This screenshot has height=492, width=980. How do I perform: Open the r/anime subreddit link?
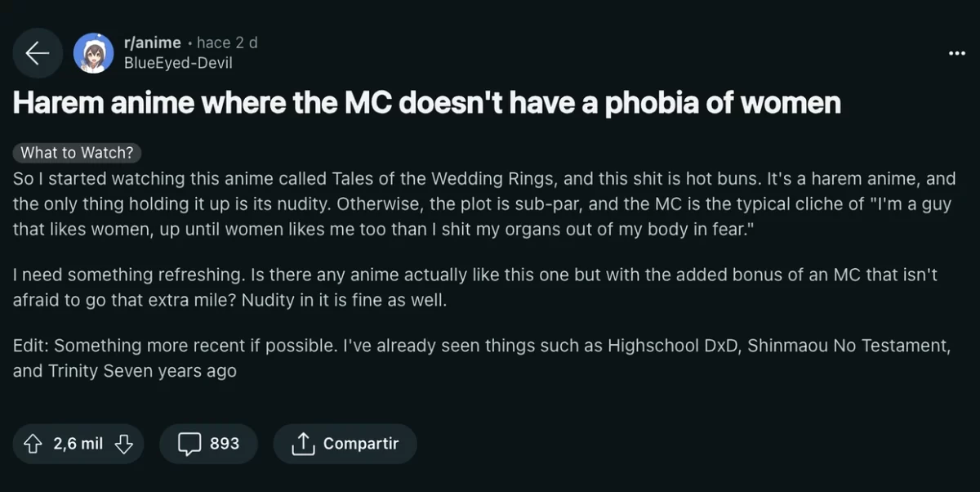point(152,43)
